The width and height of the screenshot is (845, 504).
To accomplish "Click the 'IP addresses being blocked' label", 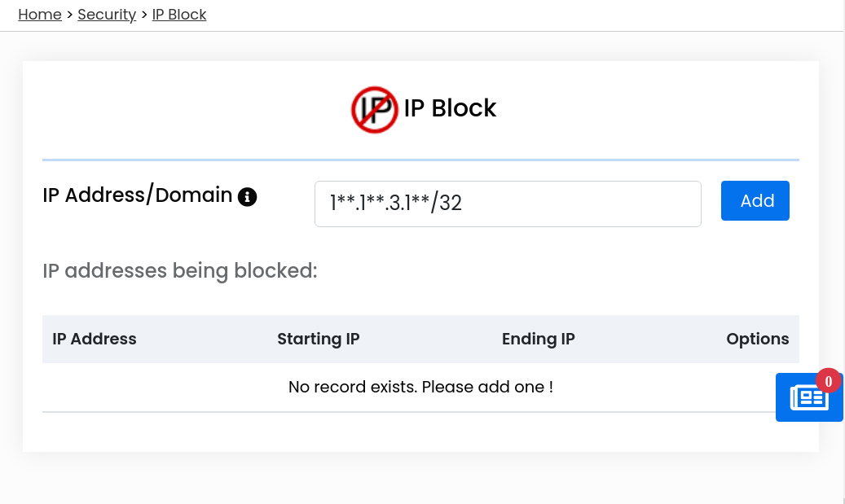I will click(x=180, y=271).
